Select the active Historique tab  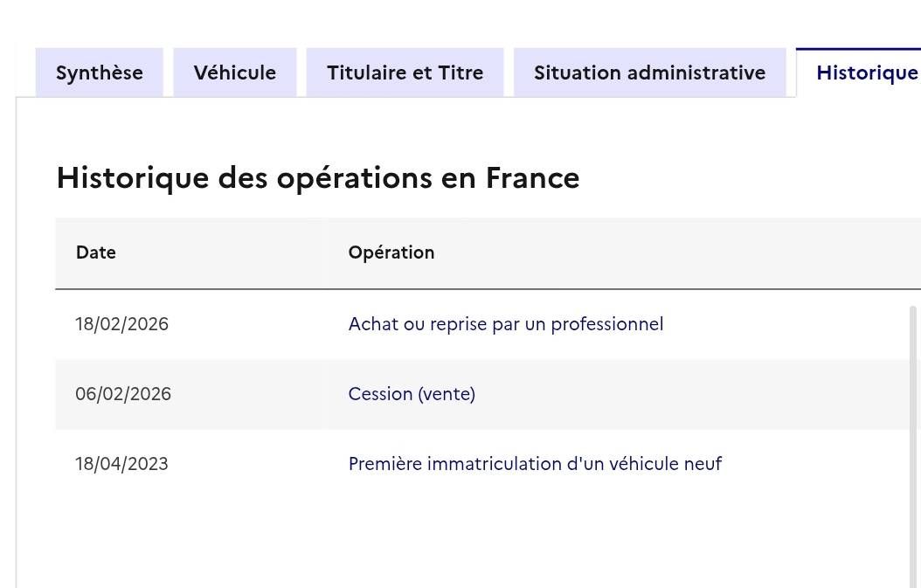tap(866, 73)
